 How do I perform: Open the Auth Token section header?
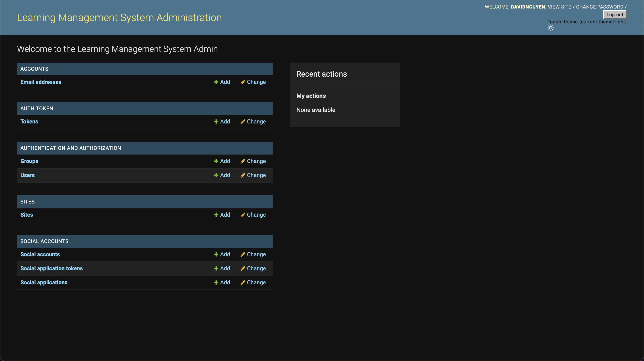point(37,108)
